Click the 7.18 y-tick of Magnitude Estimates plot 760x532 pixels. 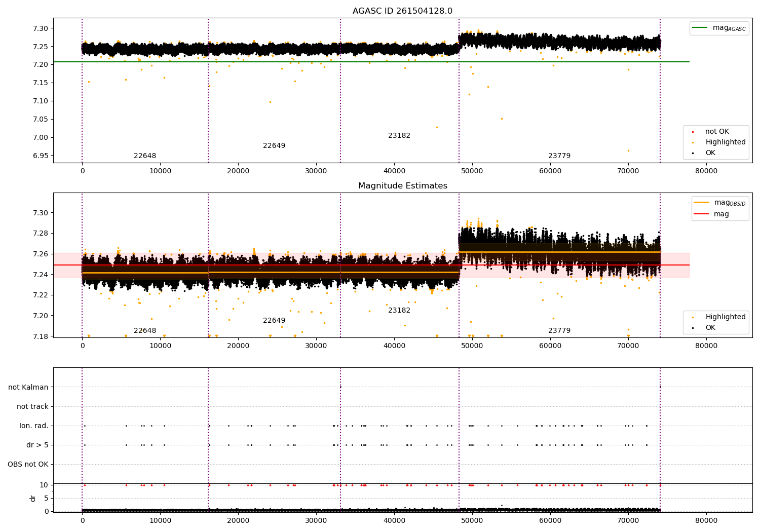tap(40, 336)
